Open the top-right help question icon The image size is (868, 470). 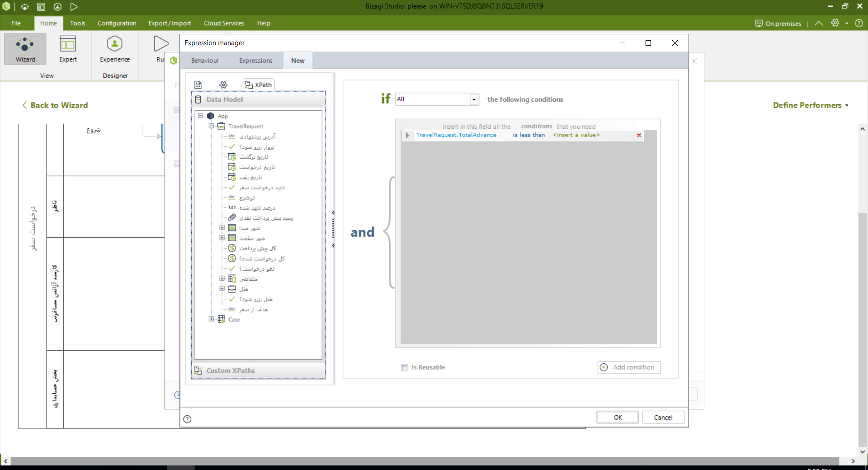coord(859,23)
